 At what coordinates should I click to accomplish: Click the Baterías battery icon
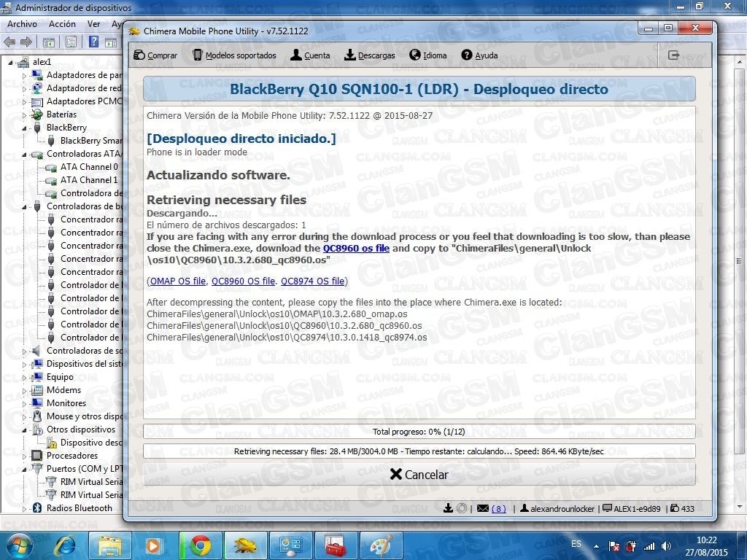click(x=36, y=114)
